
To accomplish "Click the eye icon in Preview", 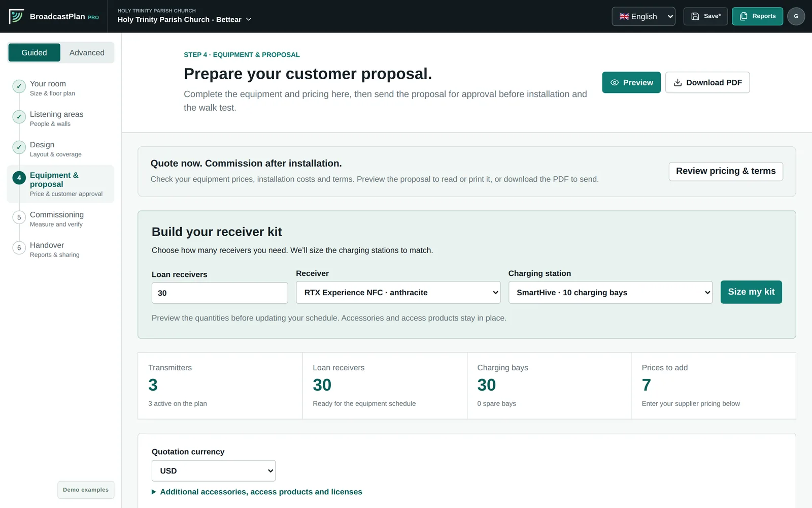I will [614, 82].
